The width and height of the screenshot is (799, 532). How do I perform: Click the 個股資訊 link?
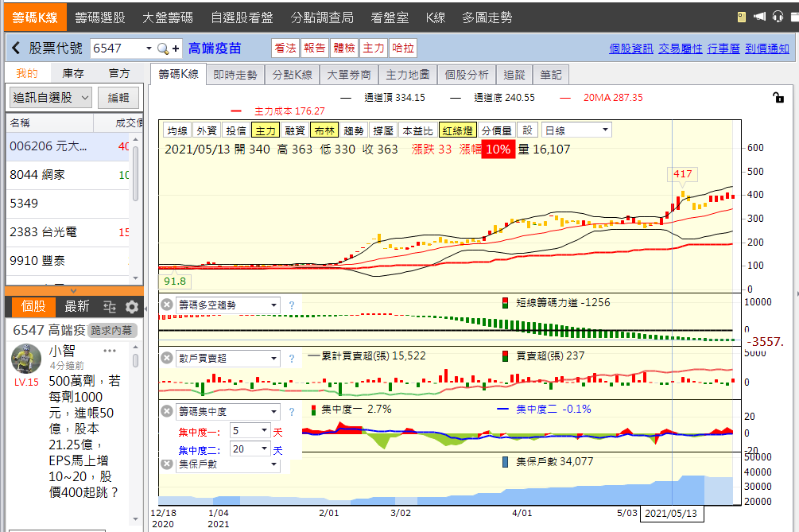[631, 49]
